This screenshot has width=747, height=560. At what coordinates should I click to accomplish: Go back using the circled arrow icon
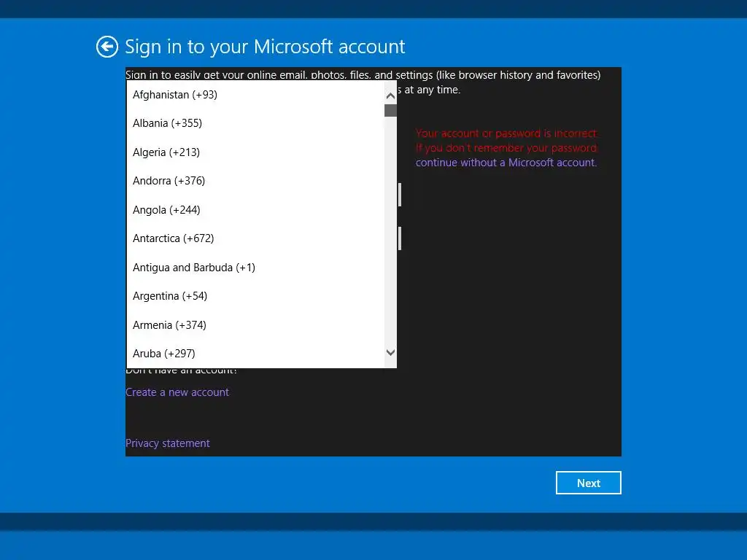107,47
